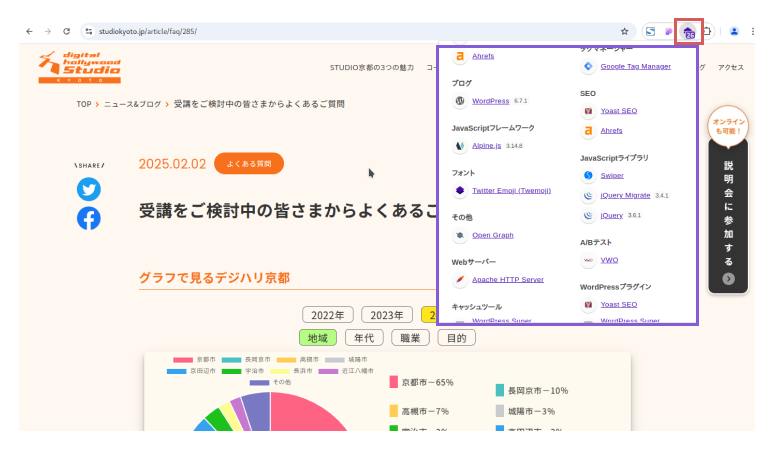Select the 目的 chart tab
Screen dimensions: 773x451
[457, 338]
